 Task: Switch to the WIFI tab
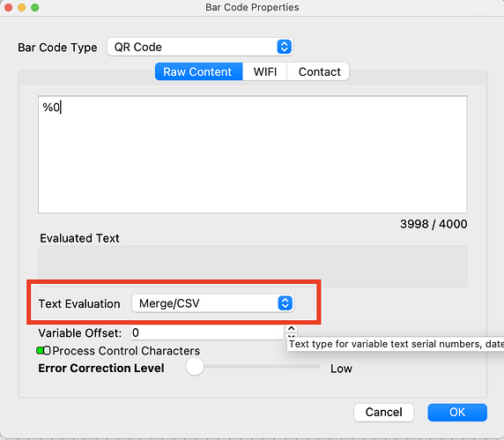pyautogui.click(x=265, y=71)
